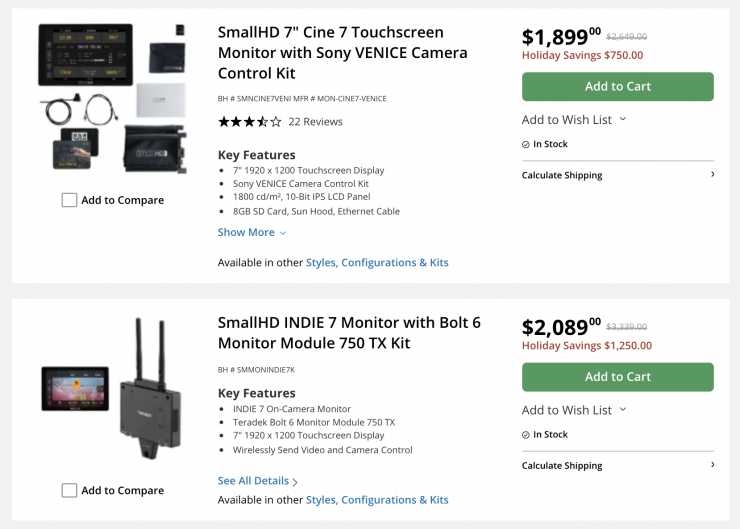This screenshot has height=529, width=740.
Task: Click arrow next to See All Details
Action: (x=295, y=482)
